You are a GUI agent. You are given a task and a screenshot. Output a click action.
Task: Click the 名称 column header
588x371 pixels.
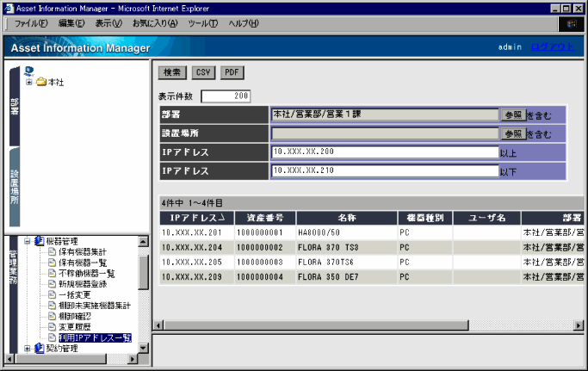[x=347, y=218]
